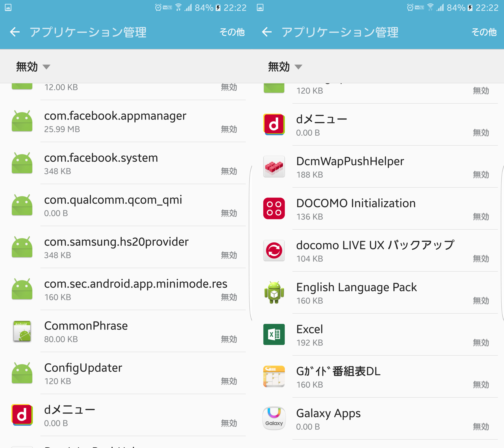Screen dimensions: 504x448
Task: Open English Language Pack entry
Action: [x=378, y=293]
